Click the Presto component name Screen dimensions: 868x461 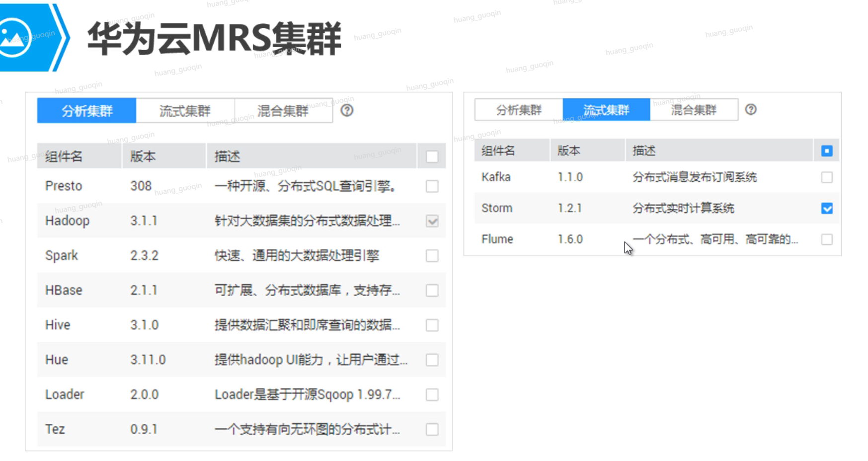(64, 186)
